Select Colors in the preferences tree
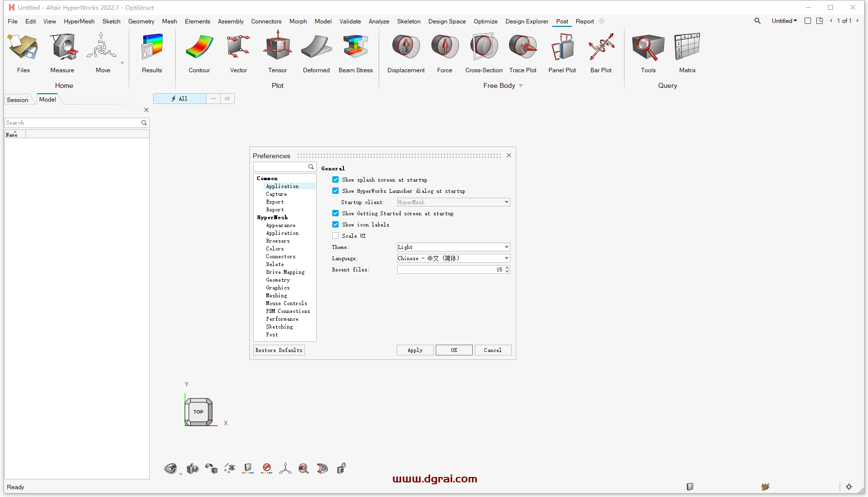868x497 pixels. (275, 249)
